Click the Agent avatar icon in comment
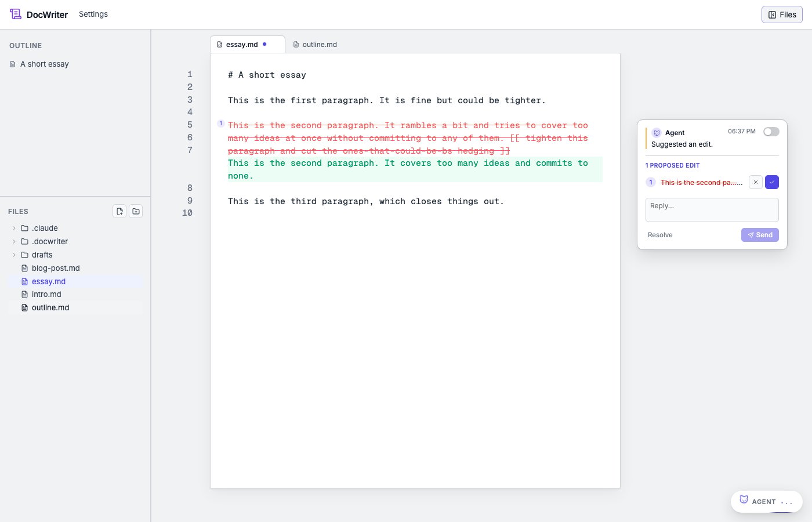The width and height of the screenshot is (812, 522). (657, 132)
